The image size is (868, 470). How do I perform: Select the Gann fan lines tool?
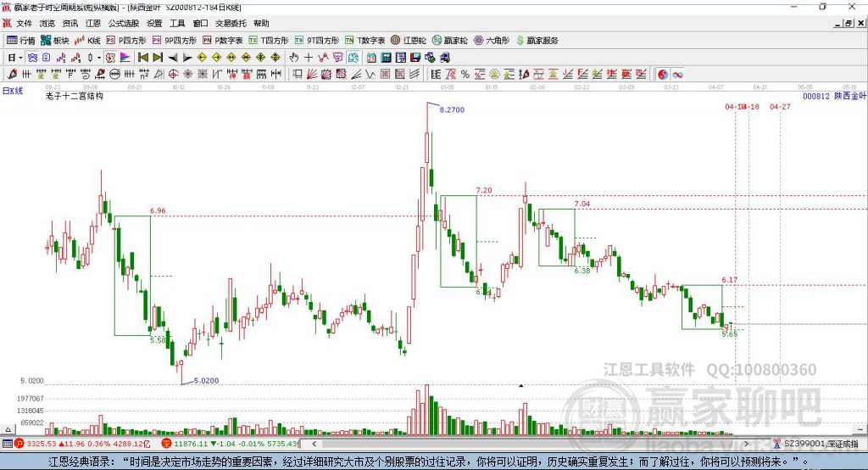click(311, 75)
